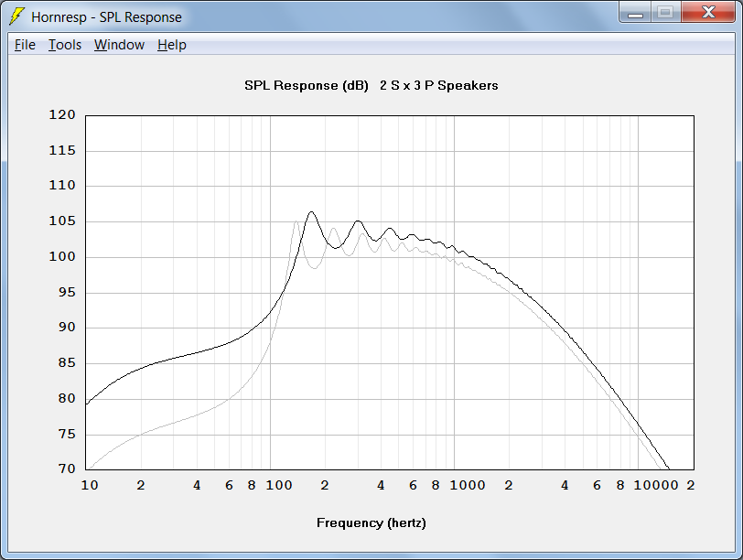The image size is (743, 560).
Task: Click the 90 dB y-axis label
Action: coord(67,327)
